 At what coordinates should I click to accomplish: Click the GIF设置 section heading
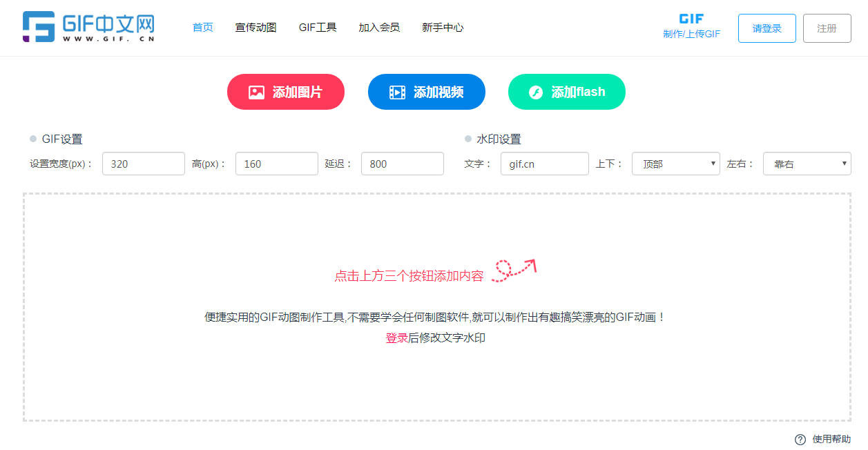62,139
